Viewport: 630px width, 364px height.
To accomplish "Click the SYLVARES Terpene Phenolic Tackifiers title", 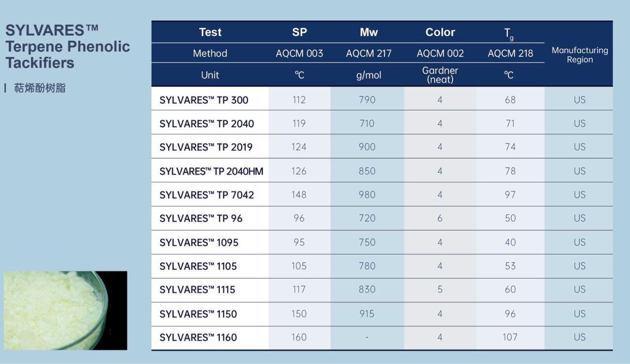I will click(68, 47).
